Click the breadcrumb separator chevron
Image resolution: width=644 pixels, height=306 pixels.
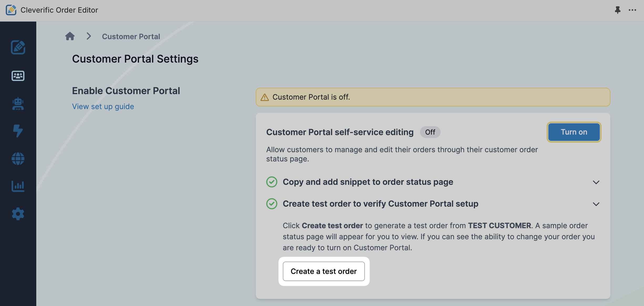[x=89, y=36]
